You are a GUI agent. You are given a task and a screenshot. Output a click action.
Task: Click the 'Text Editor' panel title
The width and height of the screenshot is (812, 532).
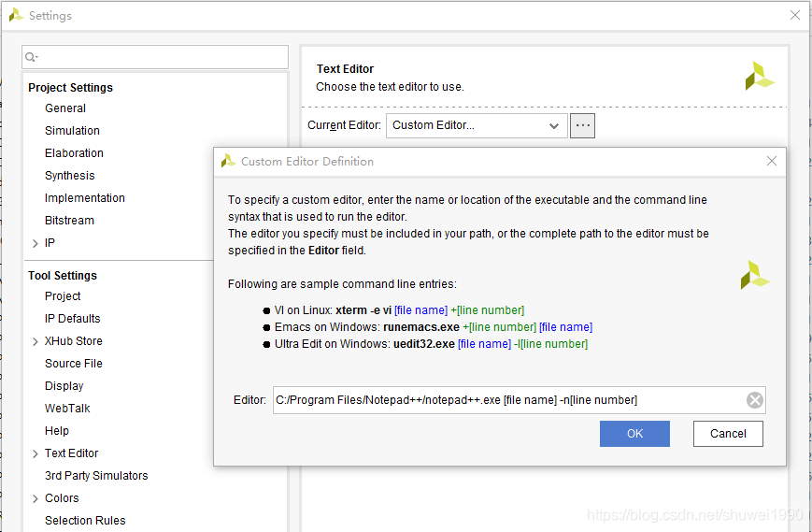point(346,69)
